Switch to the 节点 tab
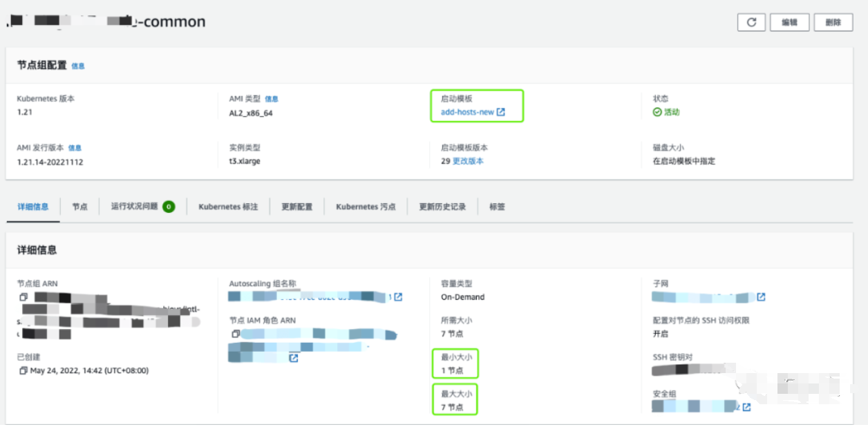Screen dimensions: 868x427 80,207
